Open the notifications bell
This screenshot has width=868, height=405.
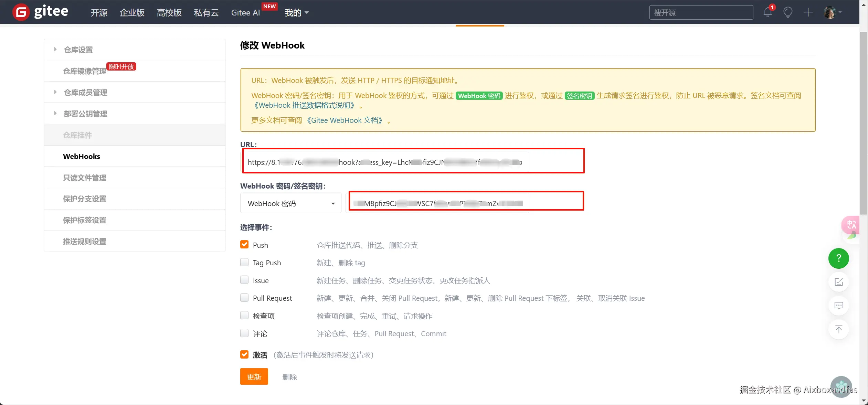click(768, 12)
